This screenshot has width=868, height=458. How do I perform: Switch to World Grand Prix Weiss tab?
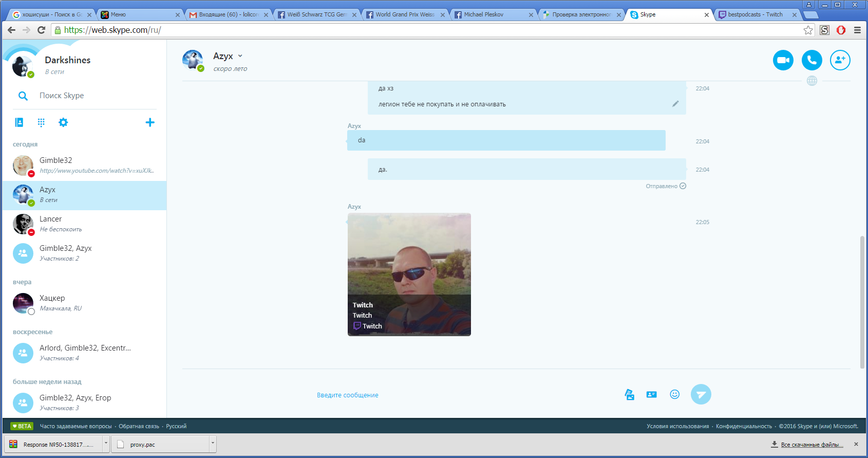pos(405,14)
